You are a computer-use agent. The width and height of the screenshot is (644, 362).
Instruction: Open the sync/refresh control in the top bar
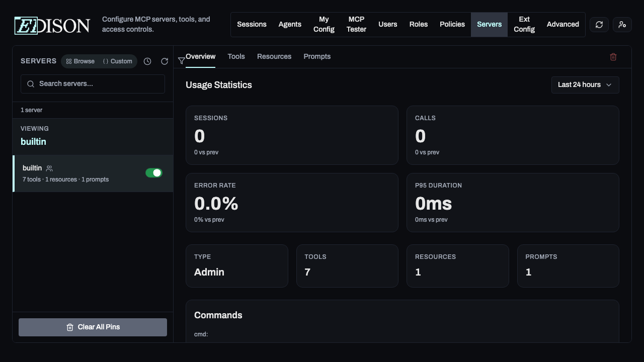coord(599,24)
